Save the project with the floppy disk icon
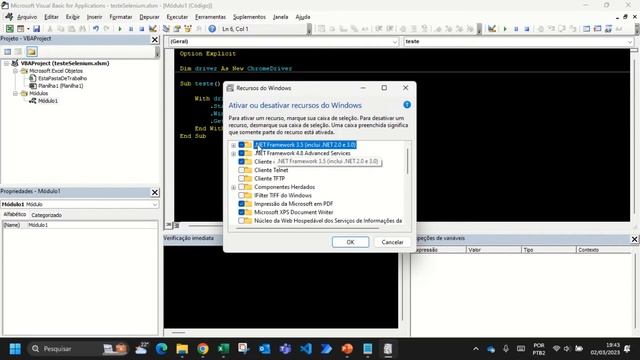This screenshot has height=360, width=640. [36, 29]
